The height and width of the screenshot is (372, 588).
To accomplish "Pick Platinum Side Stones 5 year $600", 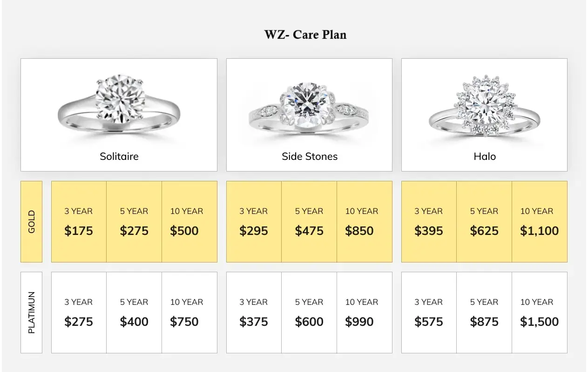I will click(309, 312).
